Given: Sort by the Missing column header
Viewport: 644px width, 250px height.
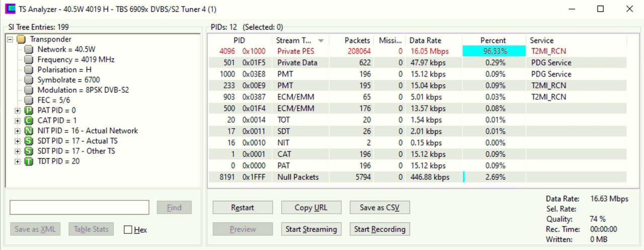Looking at the screenshot, I should pos(390,40).
